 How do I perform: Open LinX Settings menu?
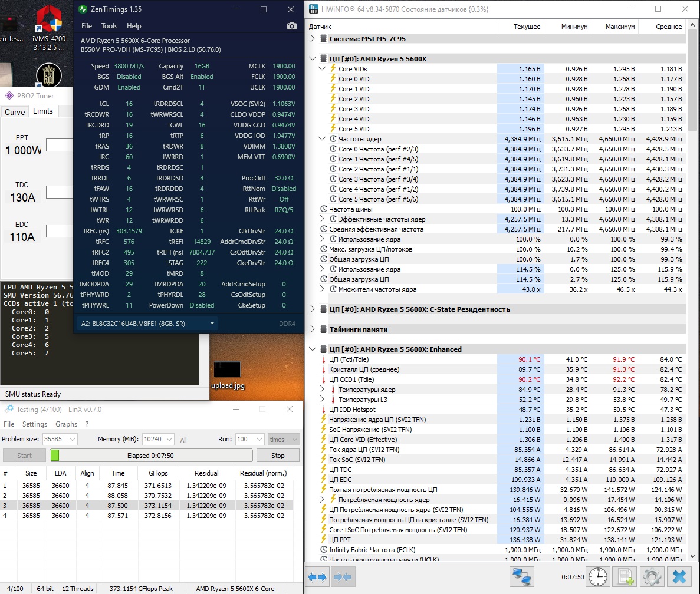[34, 424]
